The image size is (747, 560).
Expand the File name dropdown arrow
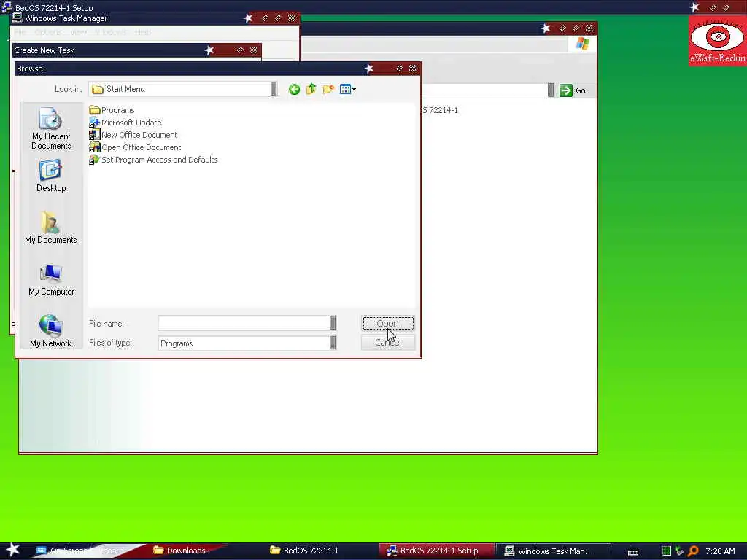[333, 323]
